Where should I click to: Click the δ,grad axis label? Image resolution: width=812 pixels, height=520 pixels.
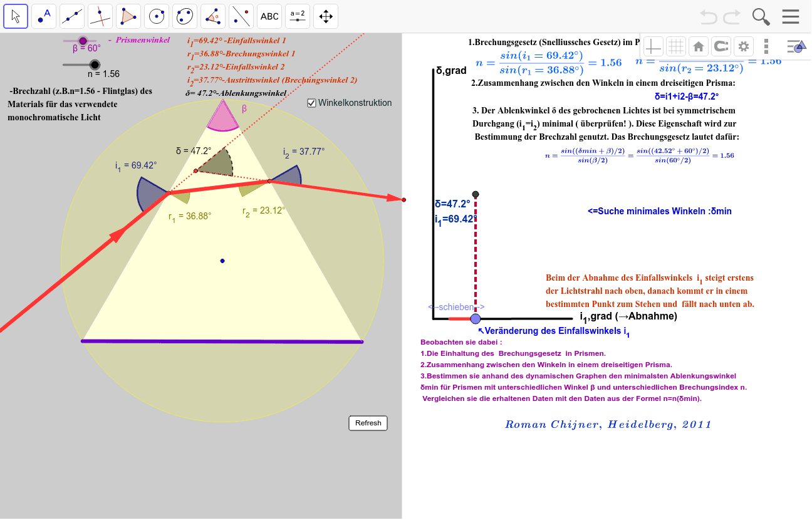pyautogui.click(x=450, y=71)
